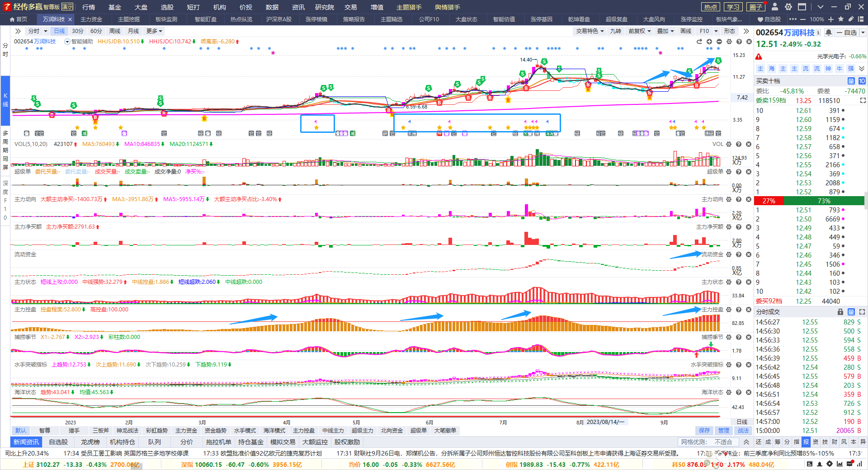The width and height of the screenshot is (868, 470).
Task: Open 更多 period dropdown
Action: click(154, 31)
